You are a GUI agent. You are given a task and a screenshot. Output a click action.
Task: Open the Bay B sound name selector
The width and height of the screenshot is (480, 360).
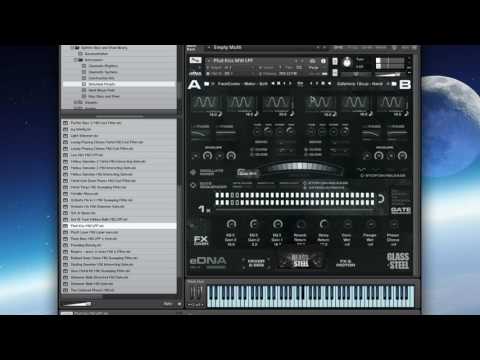[360, 84]
